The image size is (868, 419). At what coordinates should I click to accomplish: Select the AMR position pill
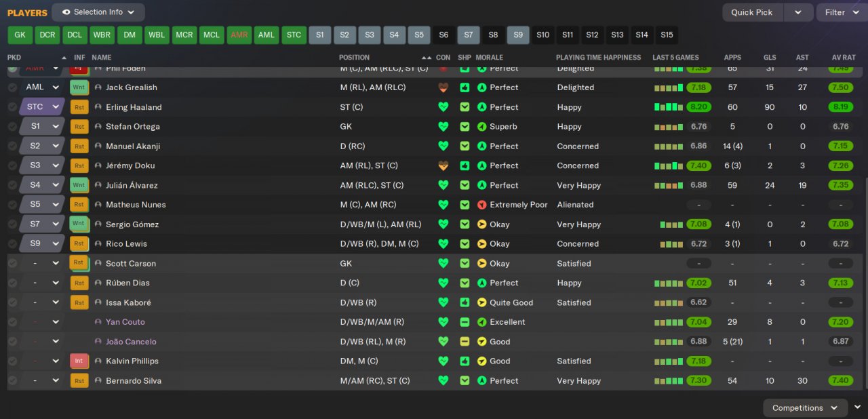[239, 35]
